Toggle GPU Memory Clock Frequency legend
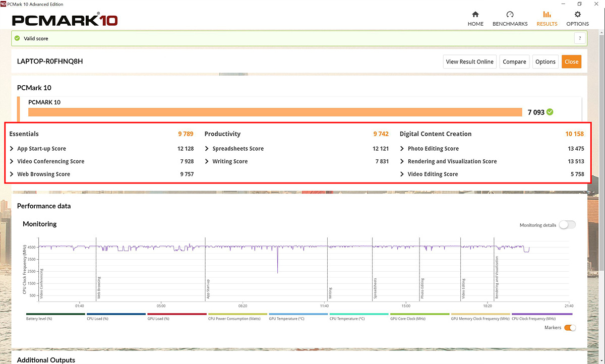 click(480, 317)
